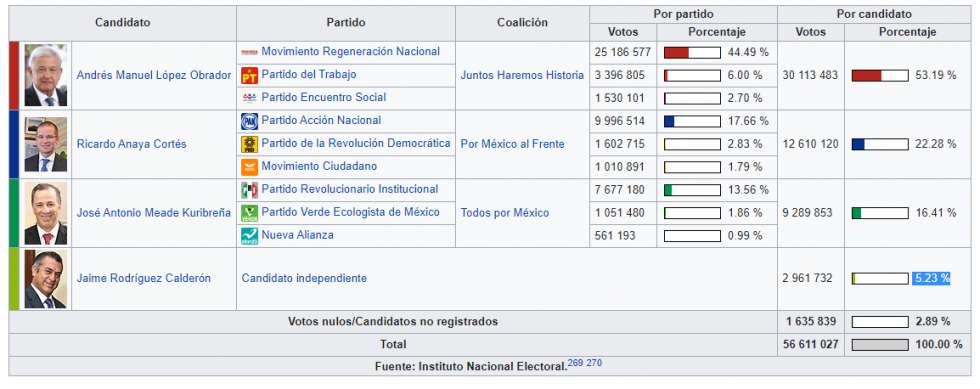Click the PRI tricolor party logo
This screenshot has width=980, height=389.
point(249,190)
